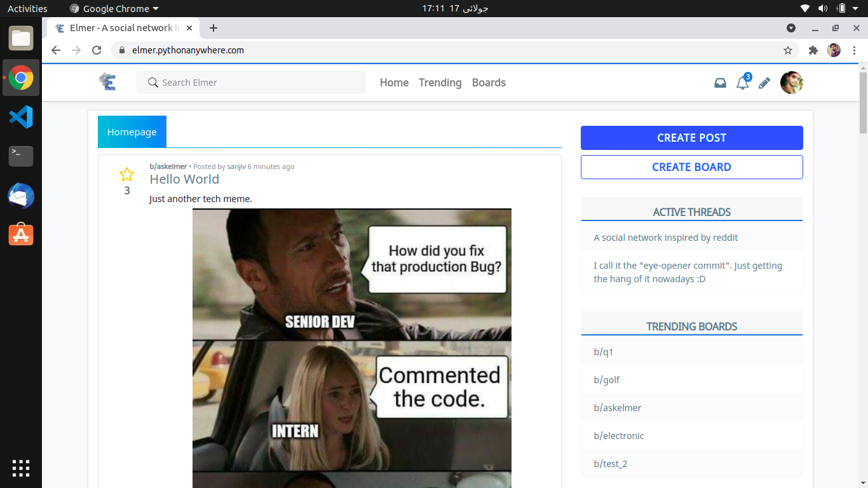This screenshot has width=868, height=488.
Task: Open trending board b/test_2
Action: (x=611, y=464)
